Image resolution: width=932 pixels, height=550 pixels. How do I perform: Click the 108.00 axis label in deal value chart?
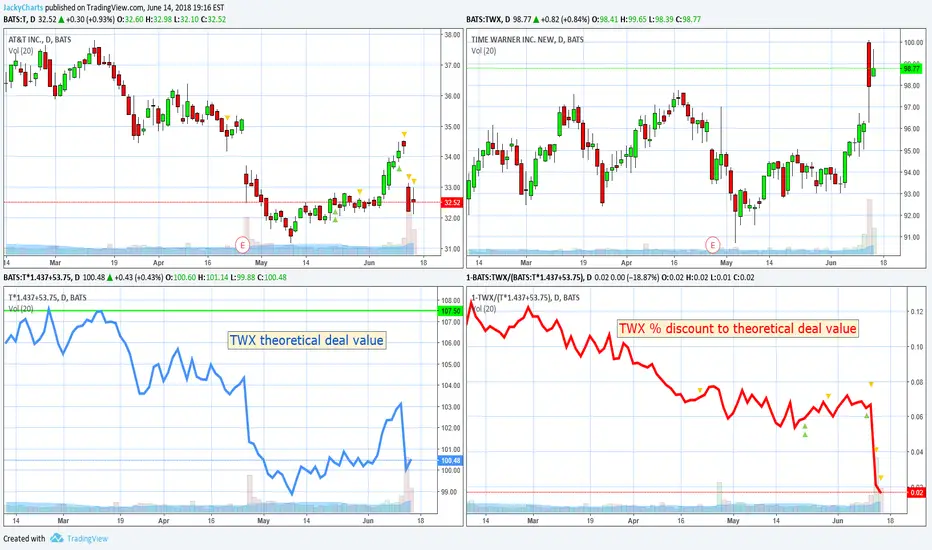451,301
